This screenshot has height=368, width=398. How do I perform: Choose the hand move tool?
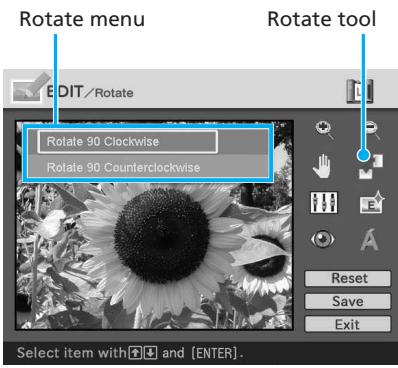(322, 165)
